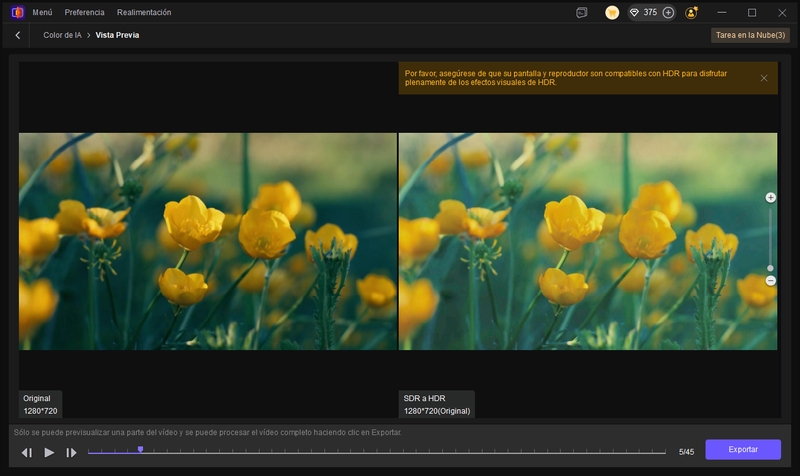Open the Realimentación menu
The width and height of the screenshot is (800, 476).
click(x=144, y=12)
